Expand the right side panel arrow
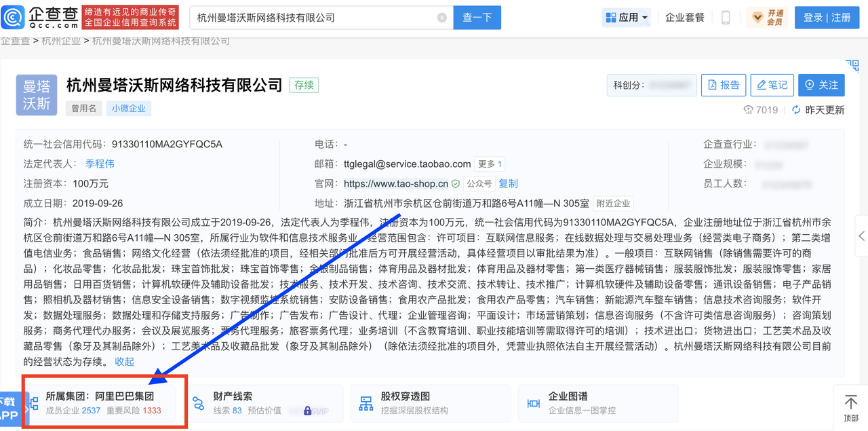The height and width of the screenshot is (431, 868). pyautogui.click(x=862, y=236)
